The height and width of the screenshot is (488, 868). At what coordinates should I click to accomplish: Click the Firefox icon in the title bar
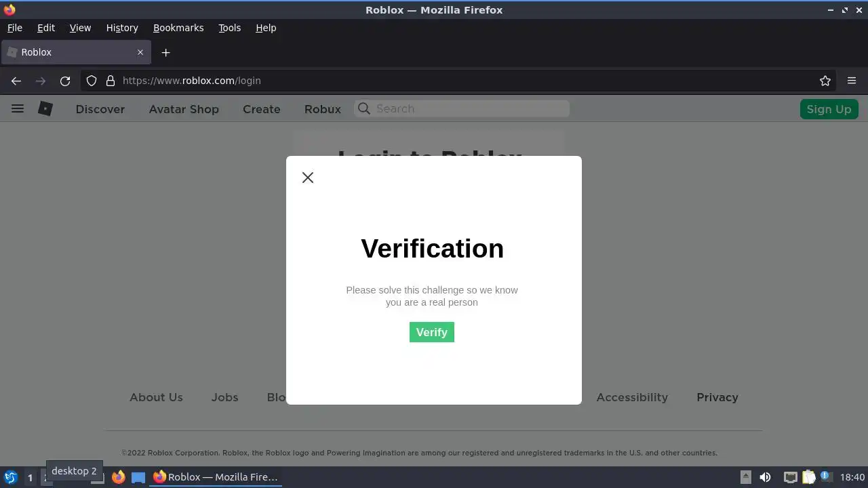tap(9, 9)
